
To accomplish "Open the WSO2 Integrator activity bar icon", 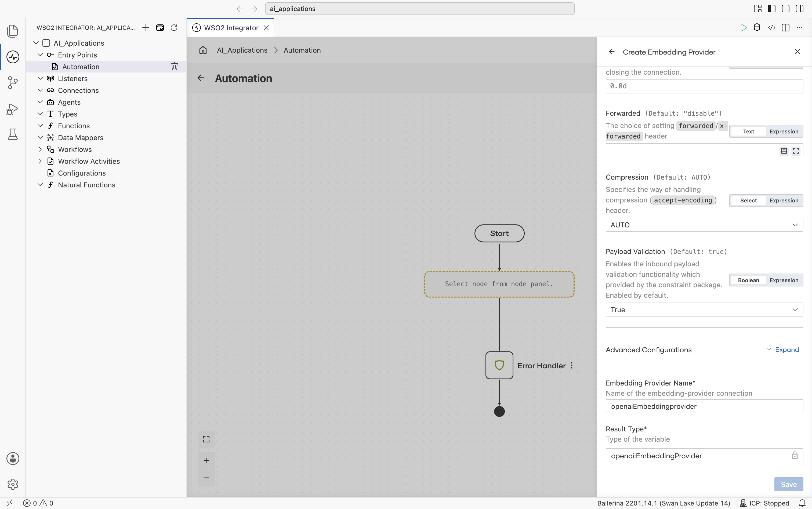I will 13,57.
